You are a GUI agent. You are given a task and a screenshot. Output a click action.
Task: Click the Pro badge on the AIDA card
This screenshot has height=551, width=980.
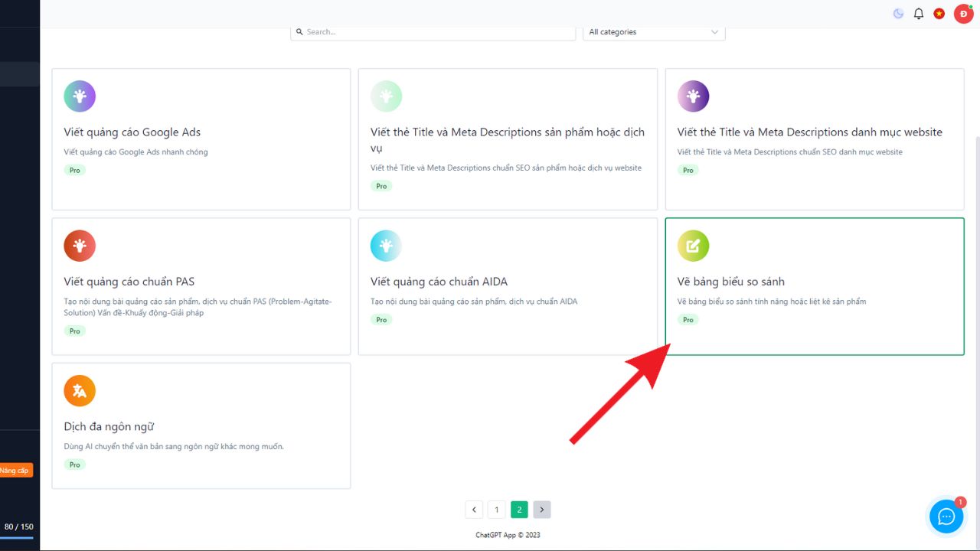(x=381, y=320)
